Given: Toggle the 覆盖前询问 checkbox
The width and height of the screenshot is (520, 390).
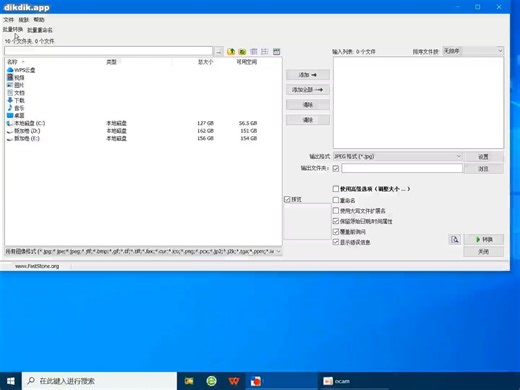Looking at the screenshot, I should pyautogui.click(x=336, y=231).
